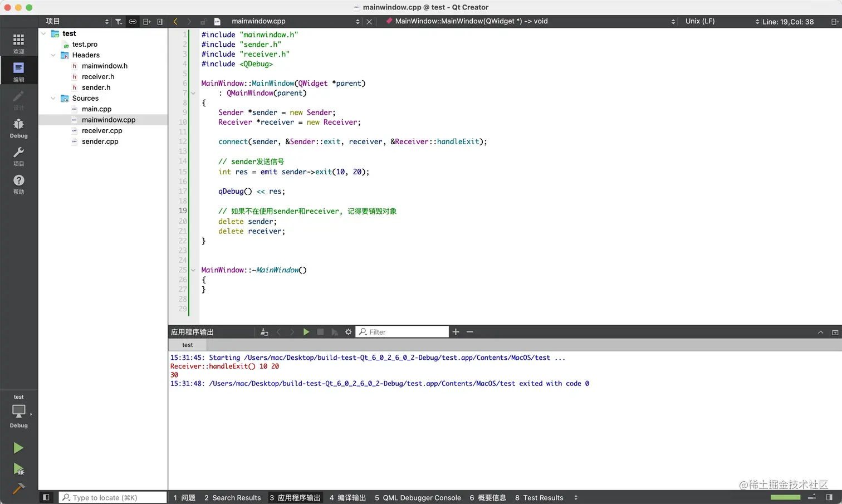This screenshot has height=504, width=842.
Task: Split the editor view
Action: (835, 22)
